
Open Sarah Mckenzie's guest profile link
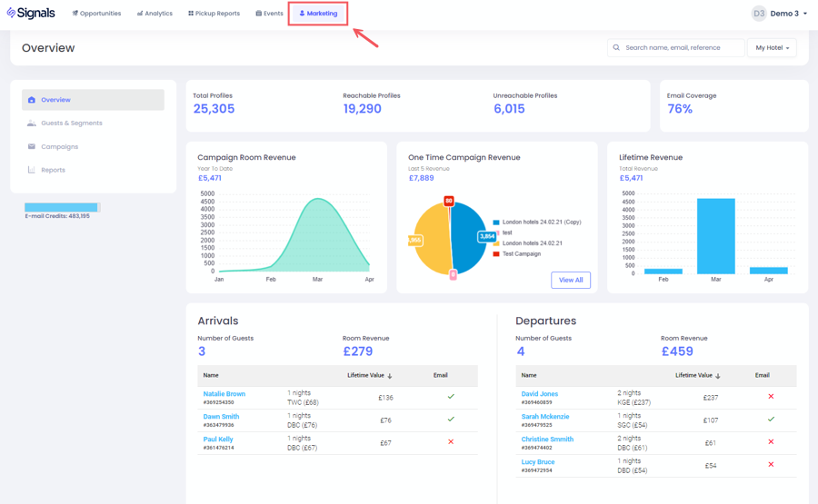(x=545, y=417)
